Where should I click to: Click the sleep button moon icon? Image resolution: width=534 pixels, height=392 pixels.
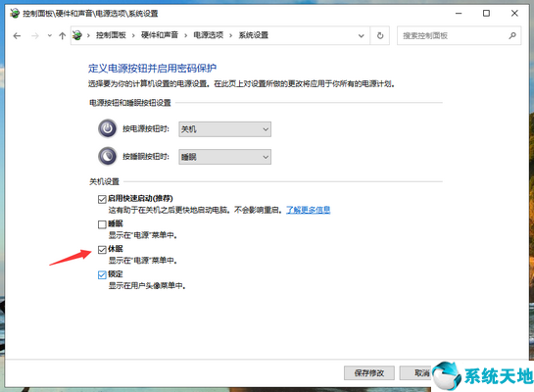click(108, 157)
